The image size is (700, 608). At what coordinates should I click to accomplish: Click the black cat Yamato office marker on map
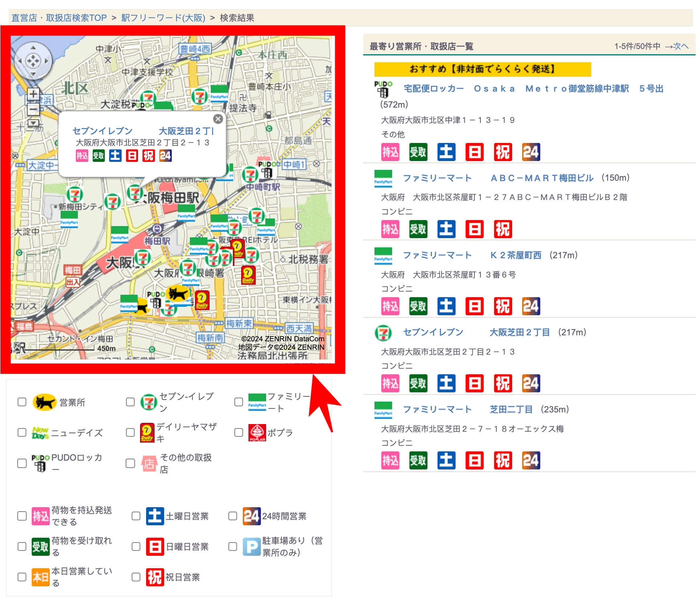(x=178, y=294)
